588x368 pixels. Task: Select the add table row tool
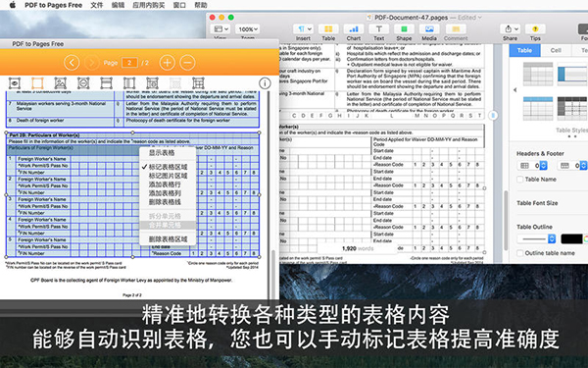tap(107, 83)
